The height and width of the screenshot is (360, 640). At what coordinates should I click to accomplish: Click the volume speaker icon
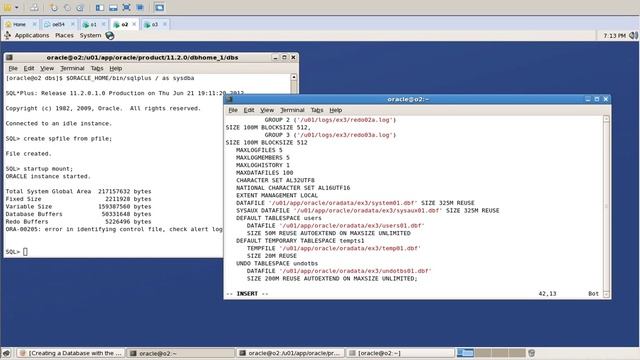point(633,36)
